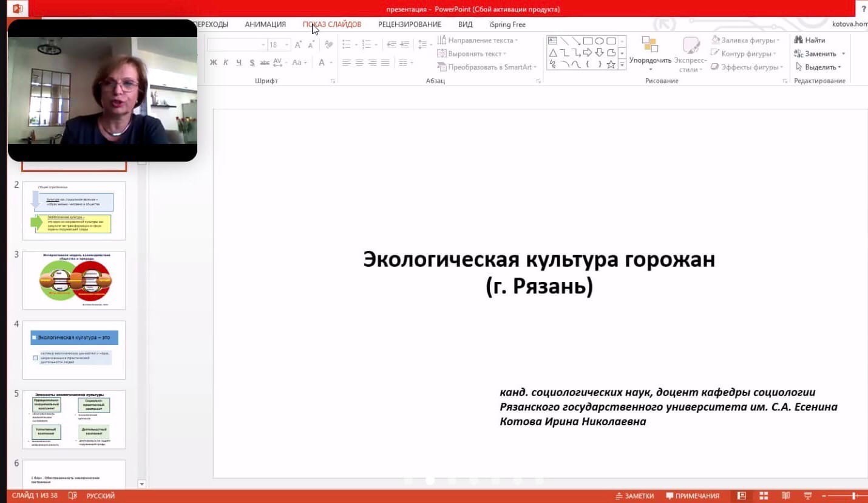The width and height of the screenshot is (868, 503).
Task: Align text right
Action: coord(372,63)
